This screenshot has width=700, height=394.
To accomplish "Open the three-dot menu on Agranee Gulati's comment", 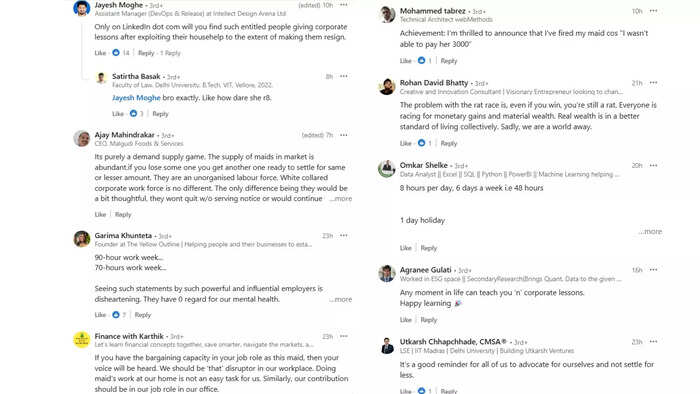I will pyautogui.click(x=653, y=270).
